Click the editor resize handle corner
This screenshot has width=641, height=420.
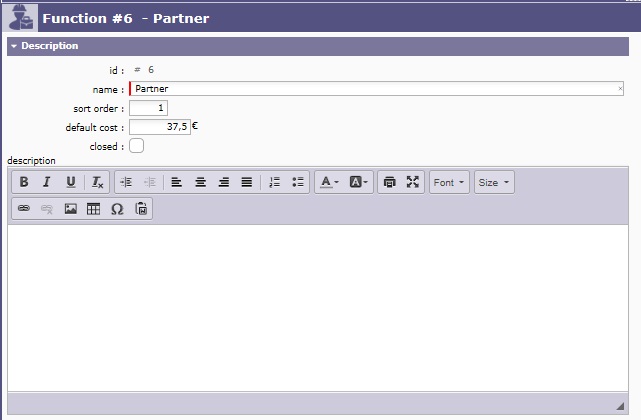[x=620, y=406]
